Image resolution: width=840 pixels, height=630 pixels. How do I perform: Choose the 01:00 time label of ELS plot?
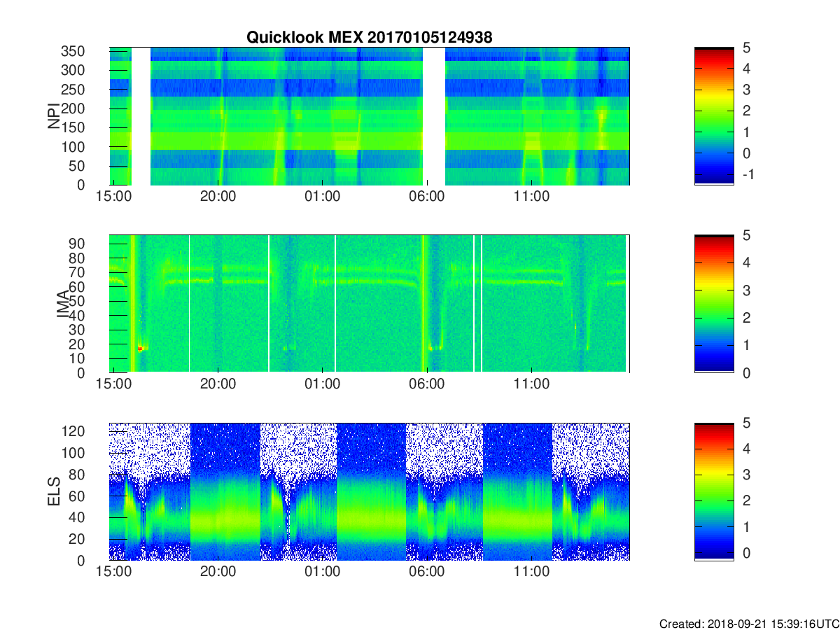323,572
